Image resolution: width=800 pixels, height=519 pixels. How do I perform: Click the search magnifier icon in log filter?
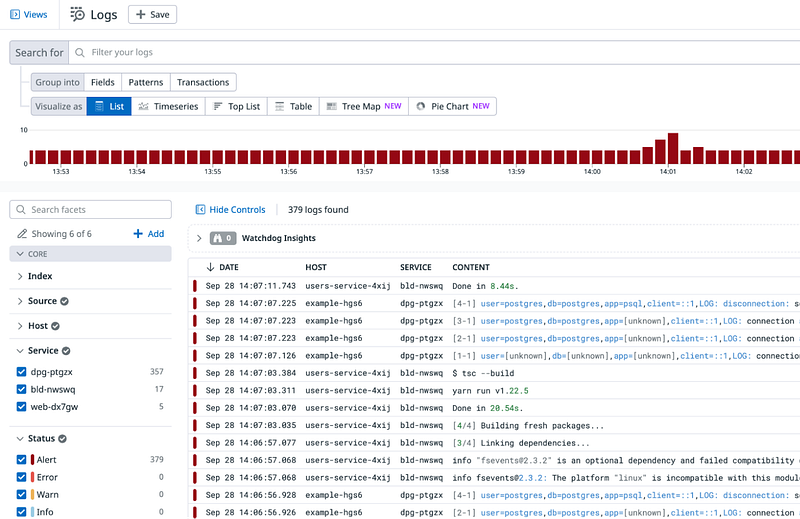click(x=80, y=52)
